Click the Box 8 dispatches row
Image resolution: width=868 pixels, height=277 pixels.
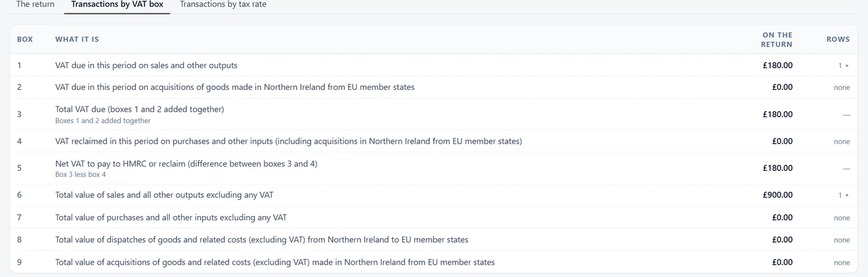pos(433,240)
